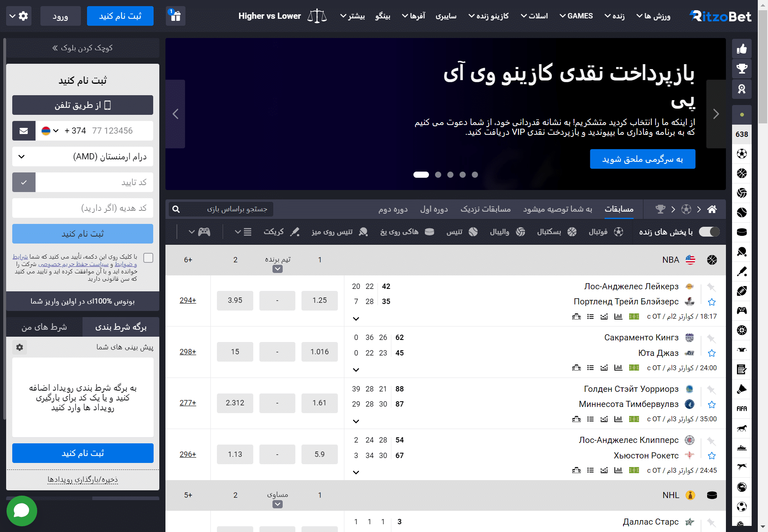Image resolution: width=768 pixels, height=532 pixels.
Task: Filter events by Football sport
Action: (606, 232)
